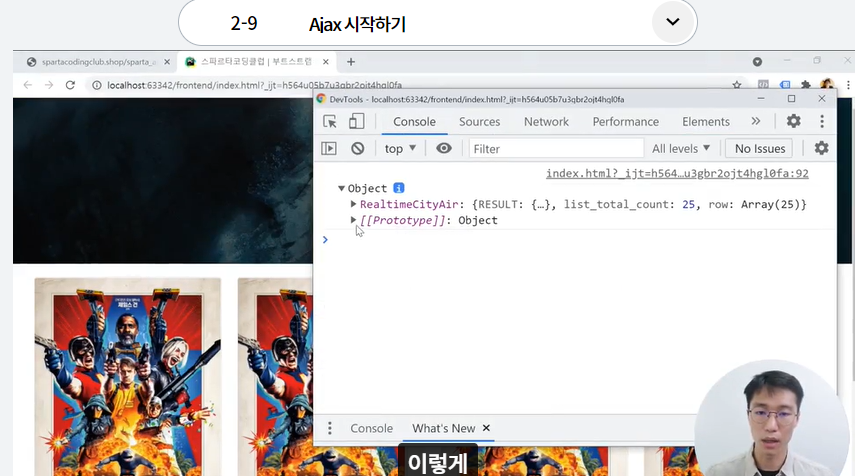Switch to the Performance tab

(x=625, y=122)
